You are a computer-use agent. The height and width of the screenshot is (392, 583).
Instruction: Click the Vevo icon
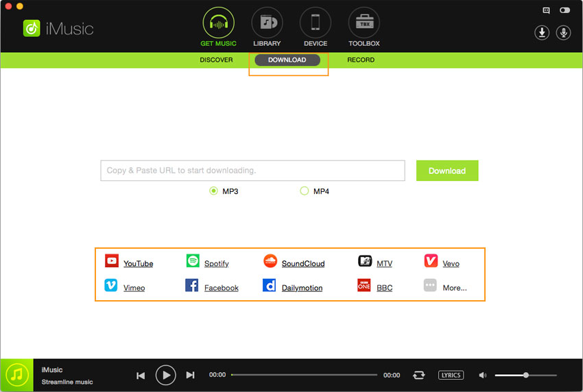(x=431, y=261)
